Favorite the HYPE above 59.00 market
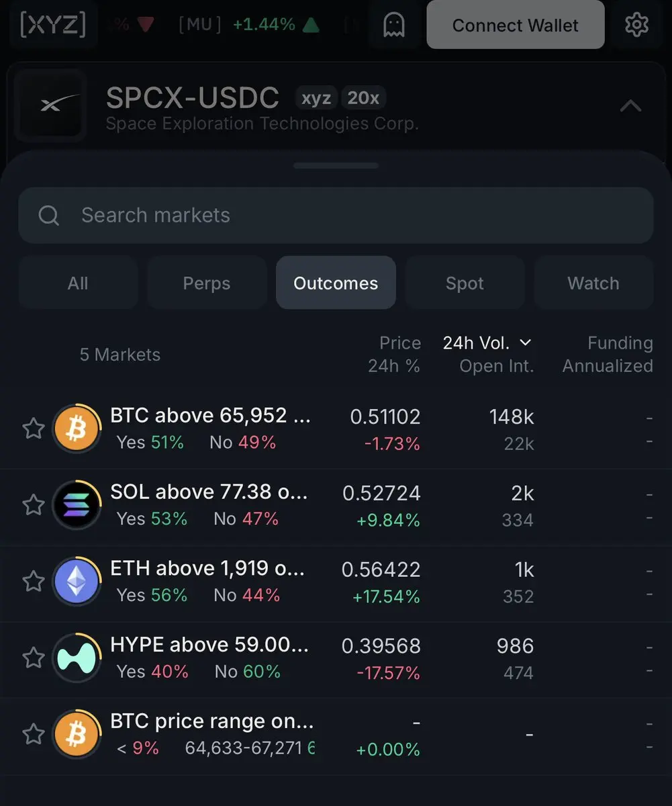Viewport: 672px width, 806px height. point(34,658)
